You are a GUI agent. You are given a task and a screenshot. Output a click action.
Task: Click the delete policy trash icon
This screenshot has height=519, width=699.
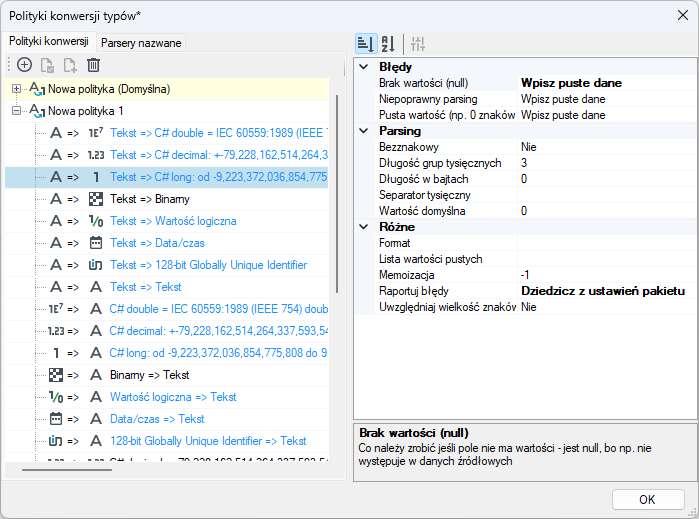(93, 65)
